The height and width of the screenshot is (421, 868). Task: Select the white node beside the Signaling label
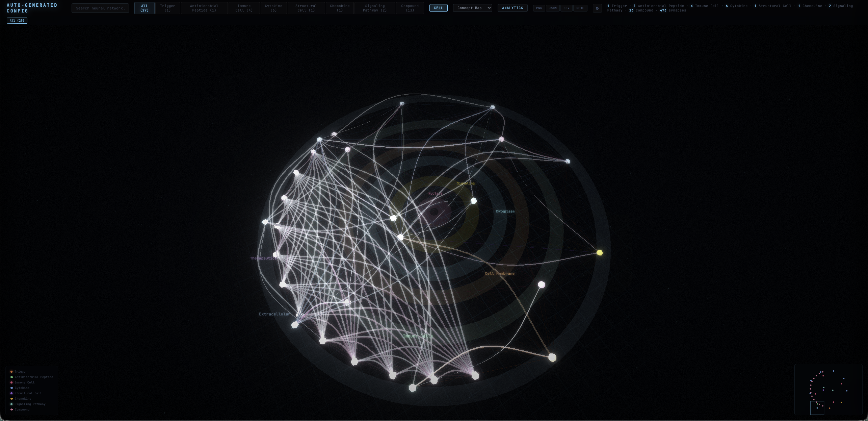pos(474,201)
